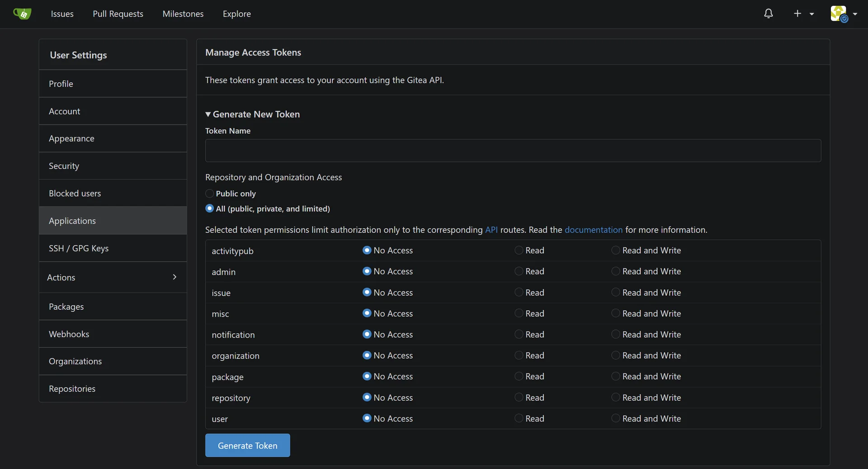Screen dimensions: 868x469
Task: Open Webhooks settings
Action: [113, 334]
